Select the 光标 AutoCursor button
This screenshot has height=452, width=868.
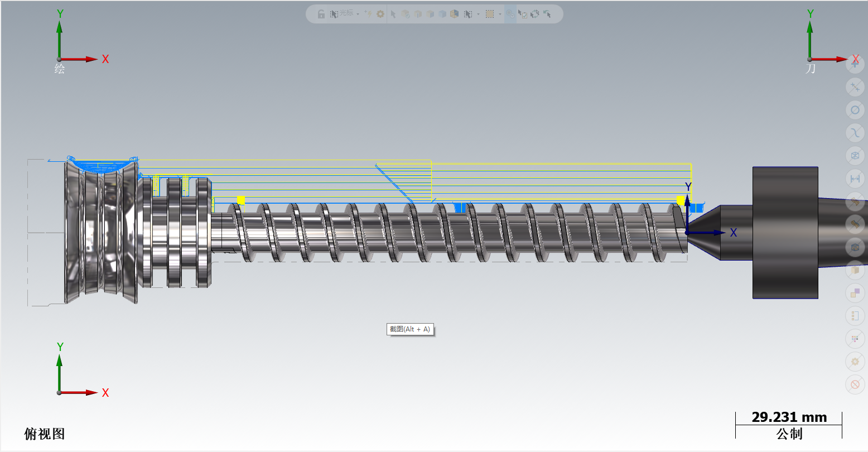click(341, 14)
